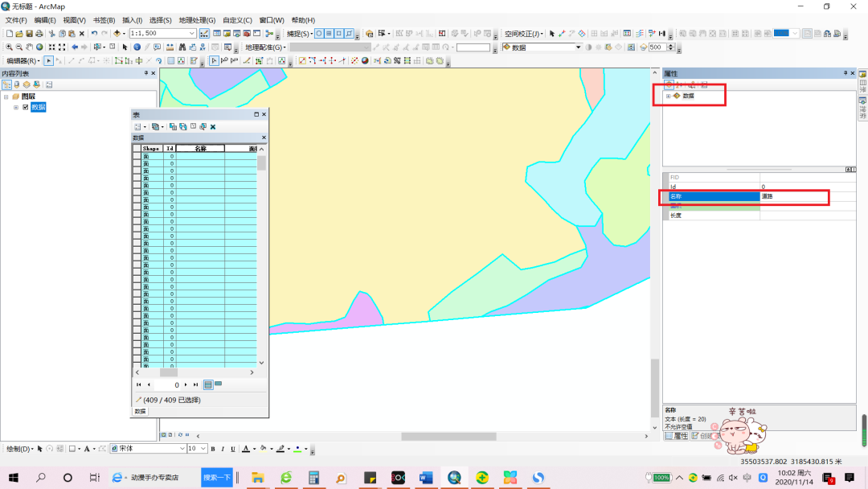Delete selected rows in table

click(x=213, y=127)
